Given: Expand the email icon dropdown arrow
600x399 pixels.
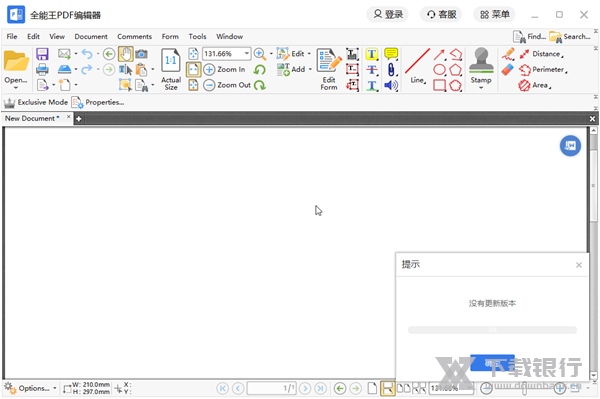Looking at the screenshot, I should tap(76, 54).
